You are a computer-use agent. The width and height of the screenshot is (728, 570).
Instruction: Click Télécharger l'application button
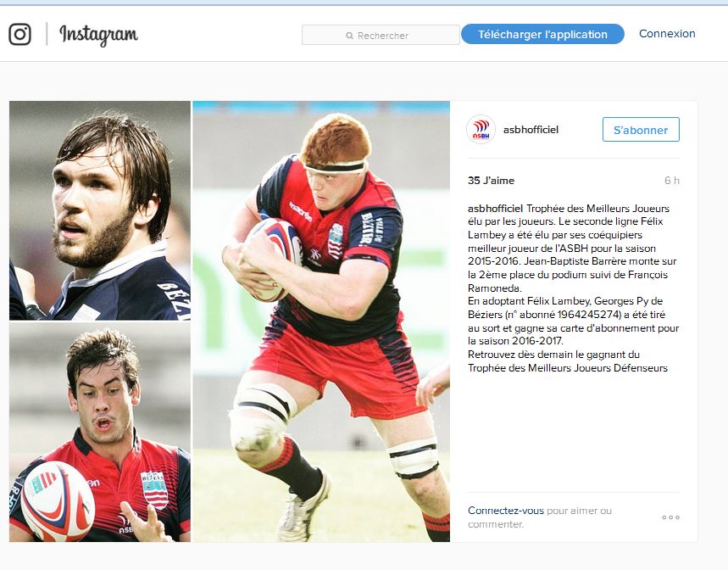click(x=542, y=35)
